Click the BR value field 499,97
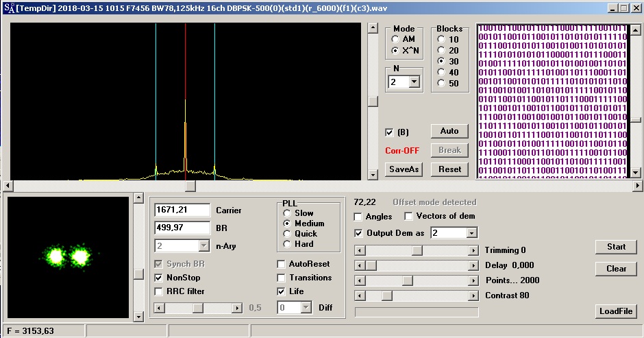The height and width of the screenshot is (338, 644). (182, 228)
